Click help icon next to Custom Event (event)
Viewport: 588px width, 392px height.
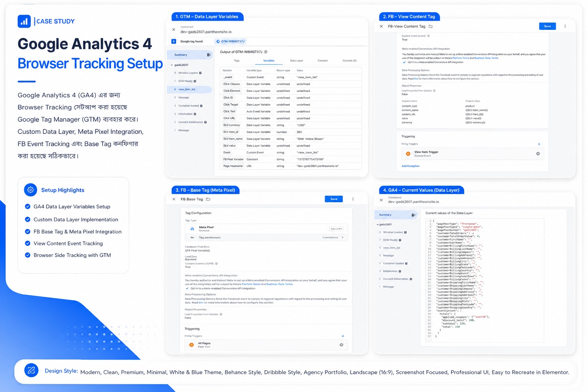tap(428, 36)
